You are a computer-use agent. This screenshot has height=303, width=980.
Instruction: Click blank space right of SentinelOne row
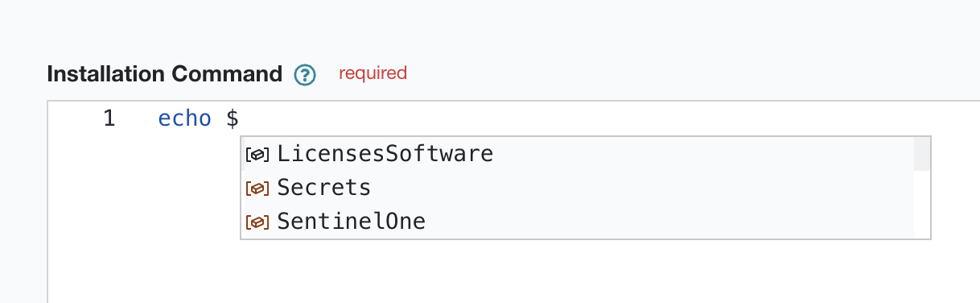[x=669, y=222]
